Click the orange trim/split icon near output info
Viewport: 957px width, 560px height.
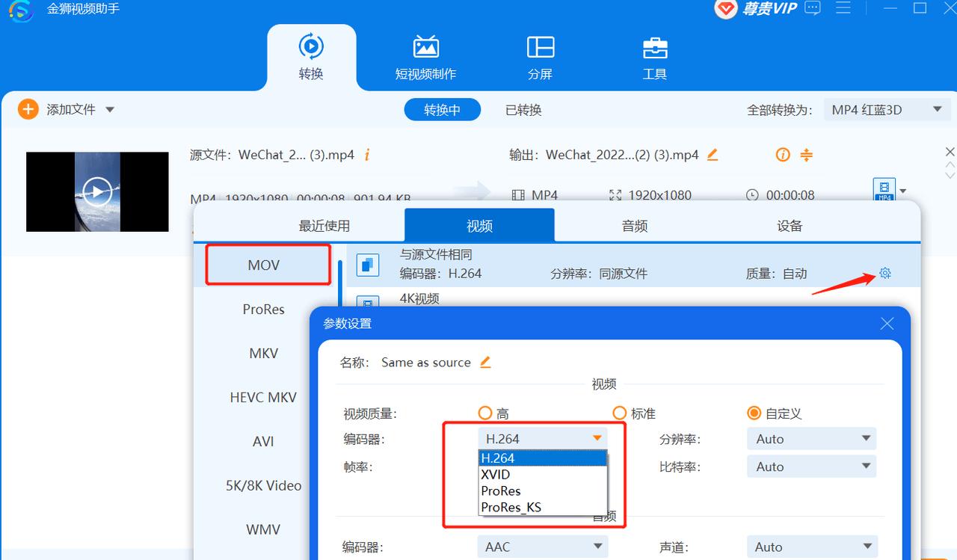click(806, 155)
